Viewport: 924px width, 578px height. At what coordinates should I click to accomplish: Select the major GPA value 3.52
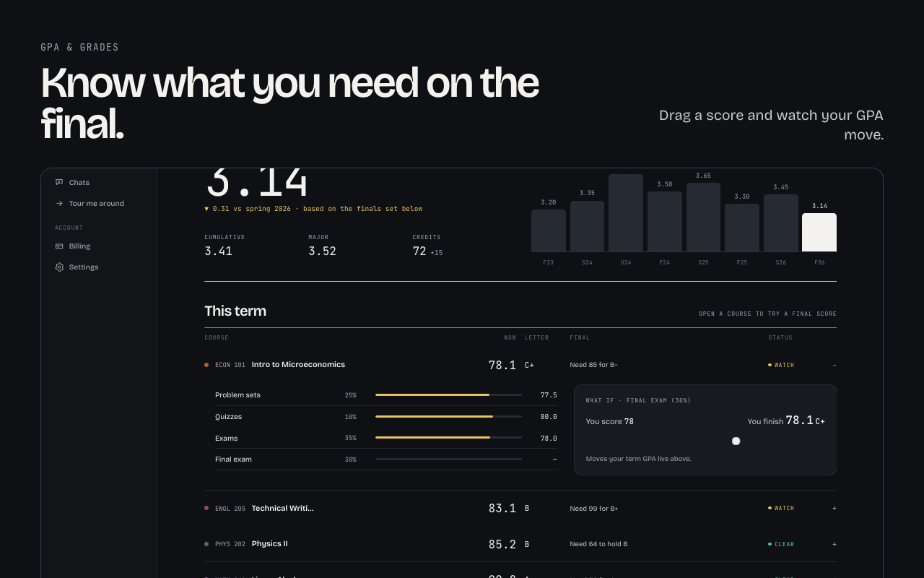(322, 251)
